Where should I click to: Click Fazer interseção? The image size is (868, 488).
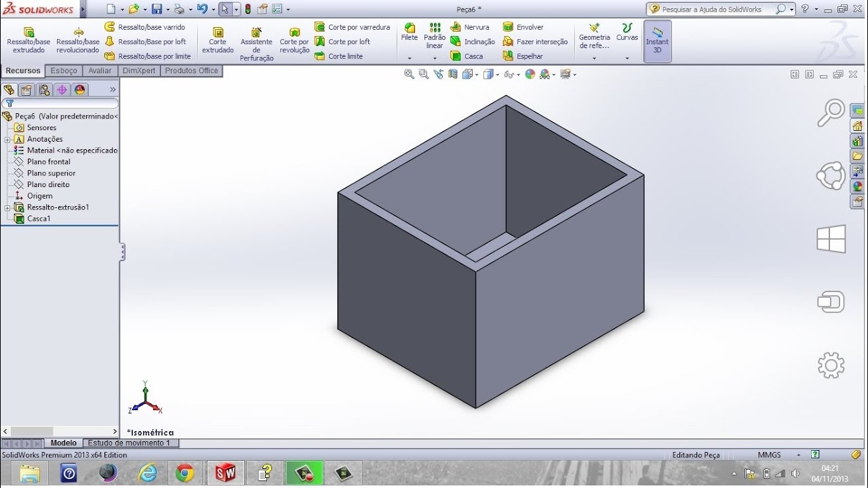535,41
